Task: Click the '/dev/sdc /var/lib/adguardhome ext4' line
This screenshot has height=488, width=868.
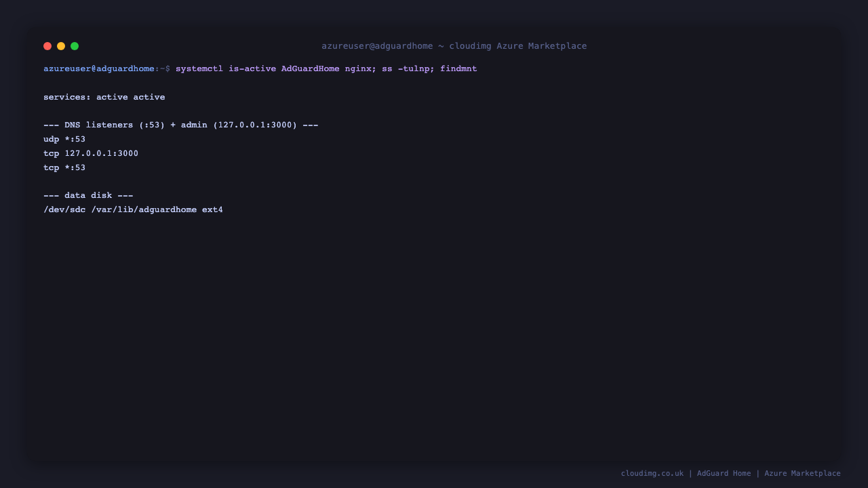Action: pyautogui.click(x=133, y=209)
